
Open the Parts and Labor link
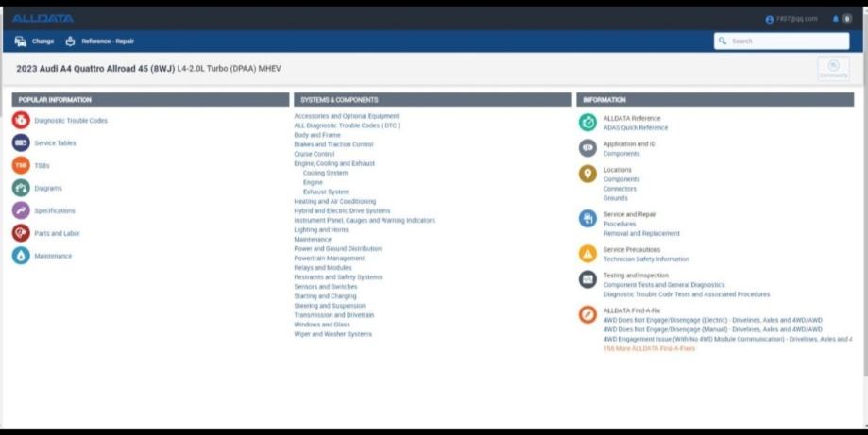[x=57, y=234]
